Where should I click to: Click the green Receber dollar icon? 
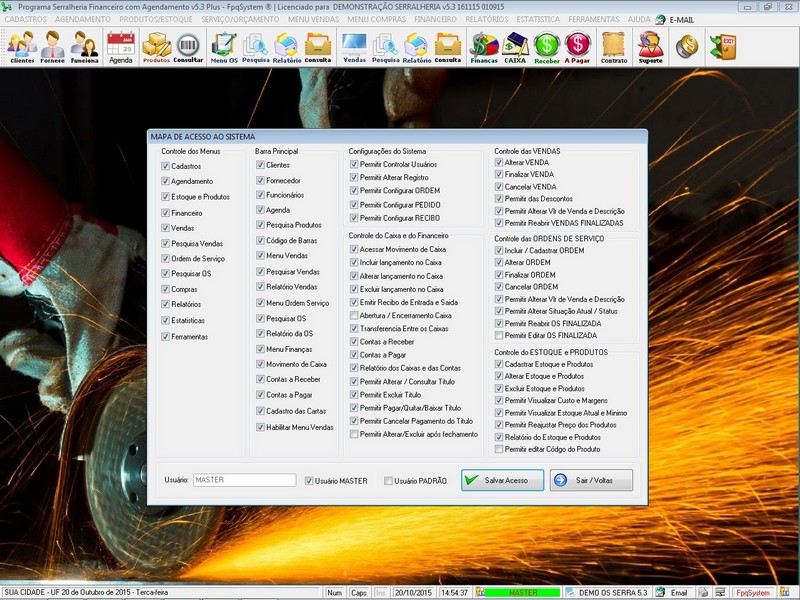click(x=546, y=46)
